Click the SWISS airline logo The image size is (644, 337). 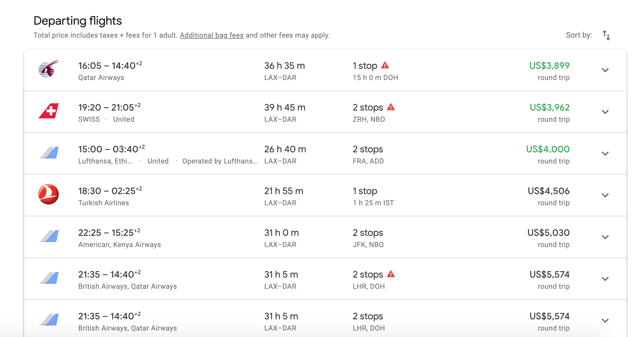[49, 111]
